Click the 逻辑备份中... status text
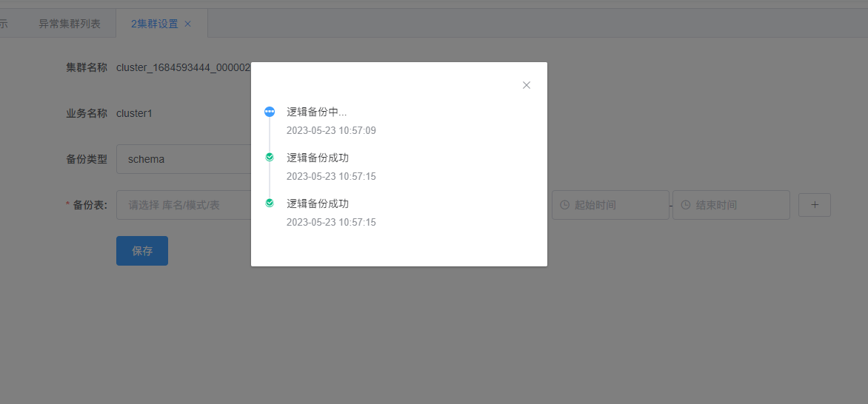The width and height of the screenshot is (868, 404). 317,112
